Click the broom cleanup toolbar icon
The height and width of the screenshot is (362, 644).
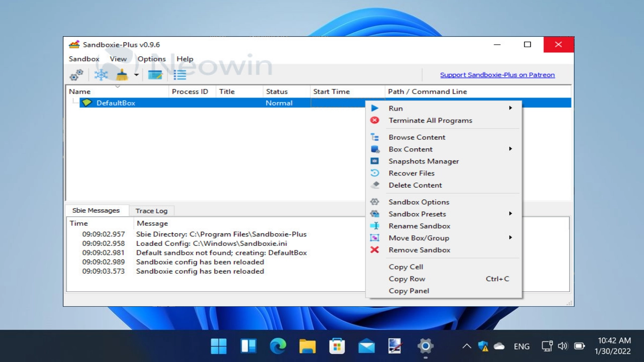tap(122, 75)
